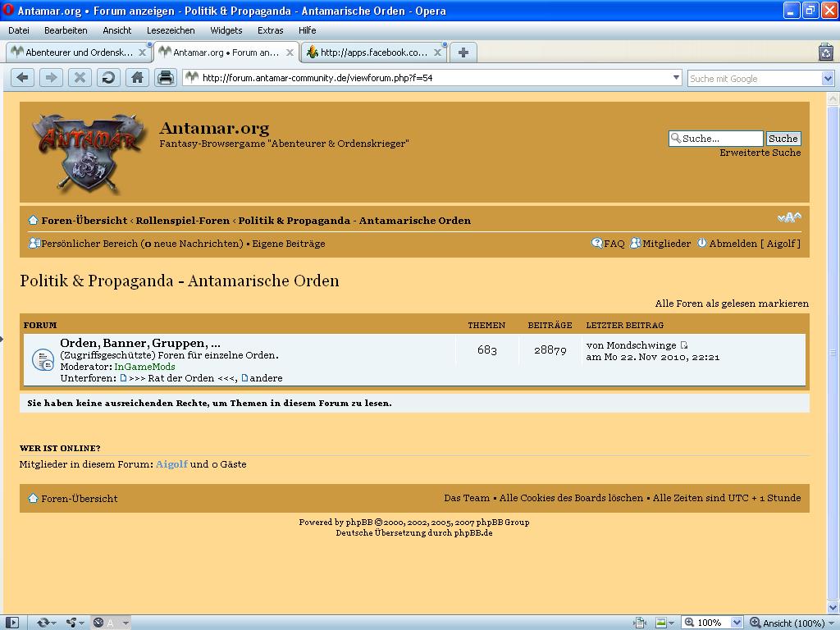Image resolution: width=840 pixels, height=630 pixels.
Task: Click the font size change icon
Action: (x=788, y=218)
